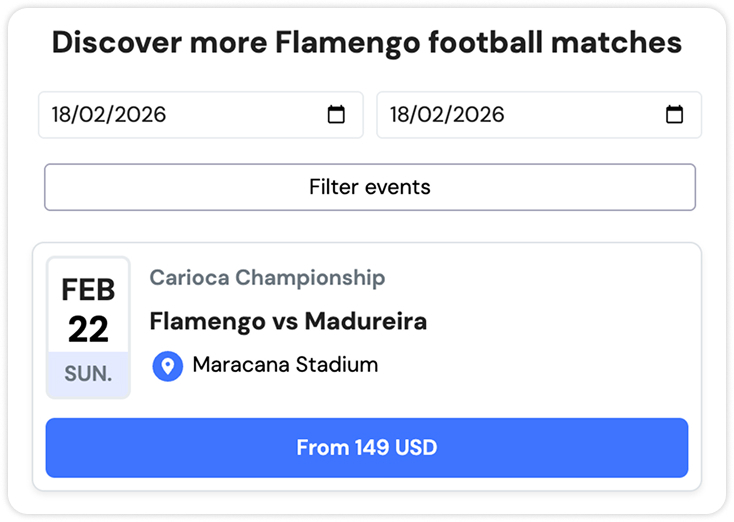The width and height of the screenshot is (734, 522).
Task: Click the Maracana Stadium venue text
Action: pyautogui.click(x=285, y=365)
